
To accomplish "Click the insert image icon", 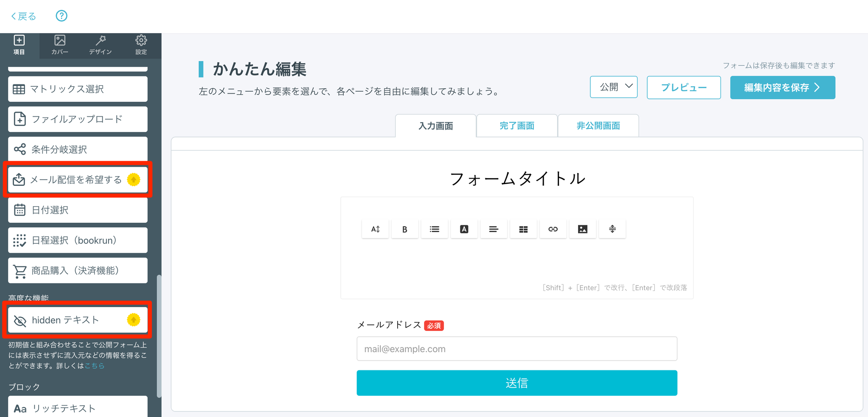I will (x=583, y=229).
